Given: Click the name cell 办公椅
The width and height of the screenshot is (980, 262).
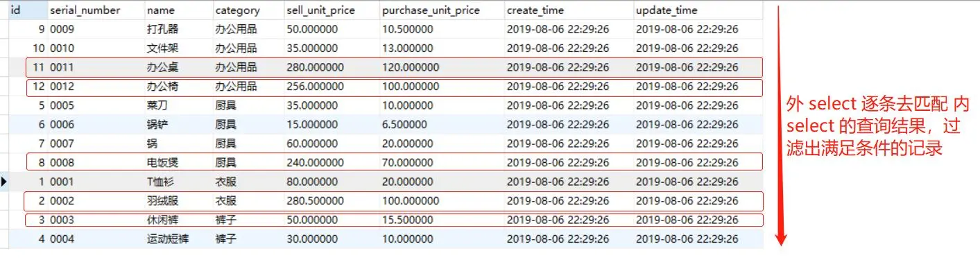Looking at the screenshot, I should pyautogui.click(x=162, y=86).
